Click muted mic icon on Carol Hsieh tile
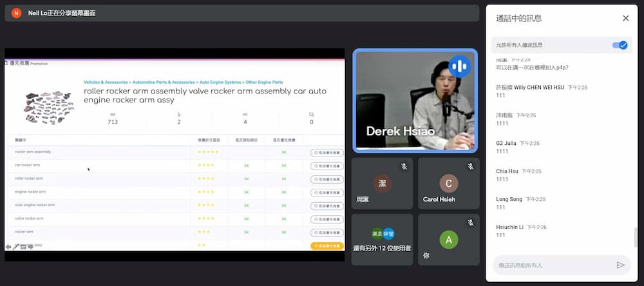 click(471, 167)
